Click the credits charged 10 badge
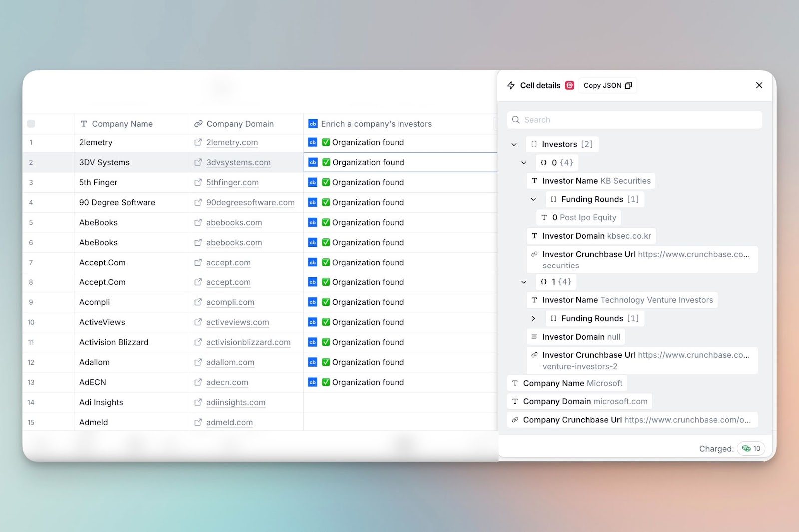This screenshot has height=532, width=799. [751, 449]
